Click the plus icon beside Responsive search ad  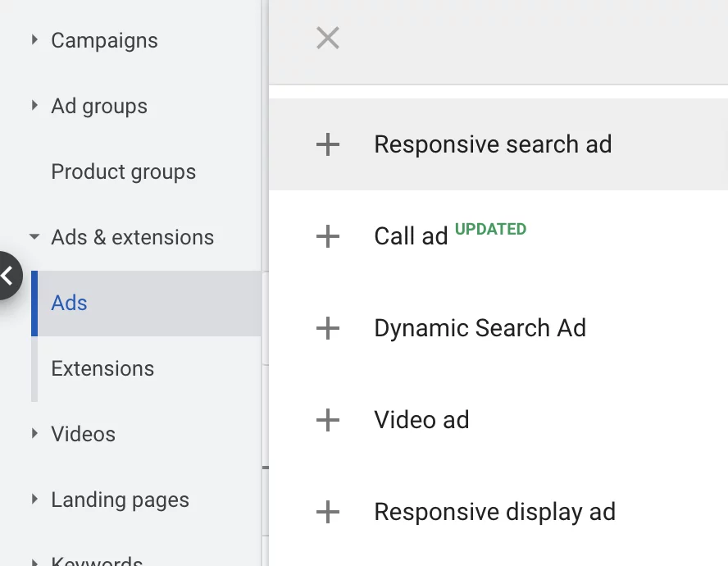tap(328, 144)
